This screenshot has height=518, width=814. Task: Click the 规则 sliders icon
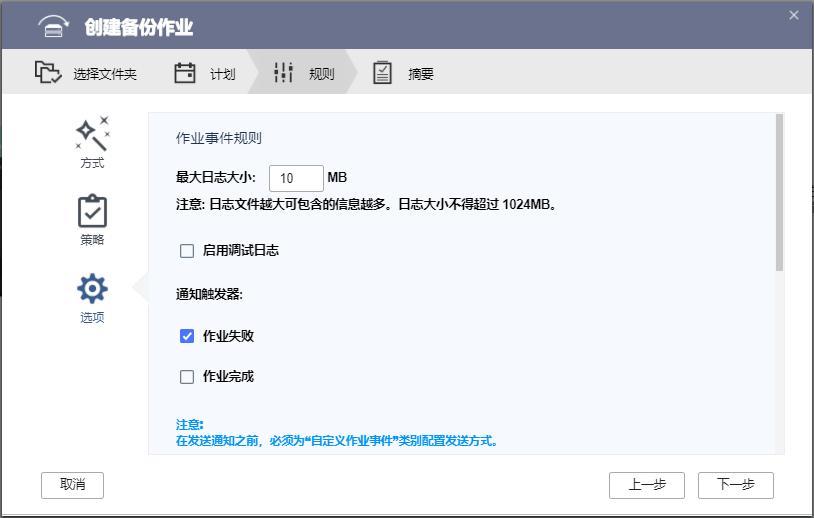click(x=283, y=73)
